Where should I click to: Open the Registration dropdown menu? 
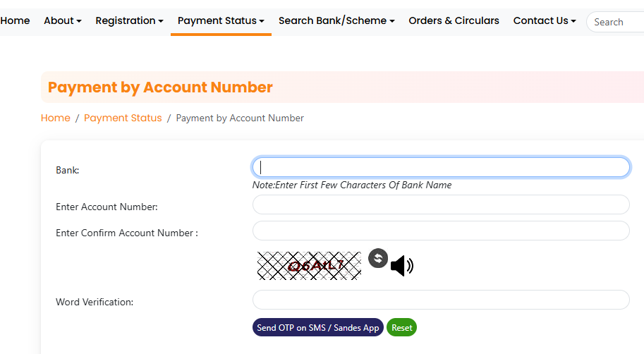(129, 21)
